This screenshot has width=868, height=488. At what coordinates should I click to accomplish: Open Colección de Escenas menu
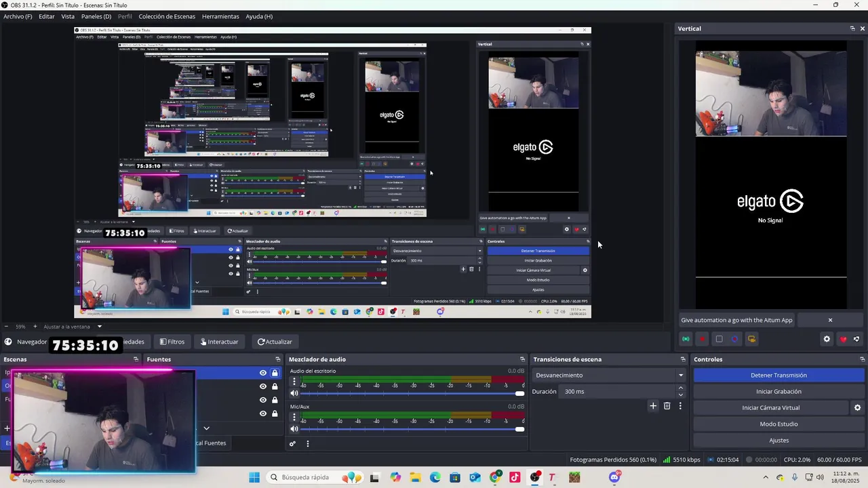[167, 16]
